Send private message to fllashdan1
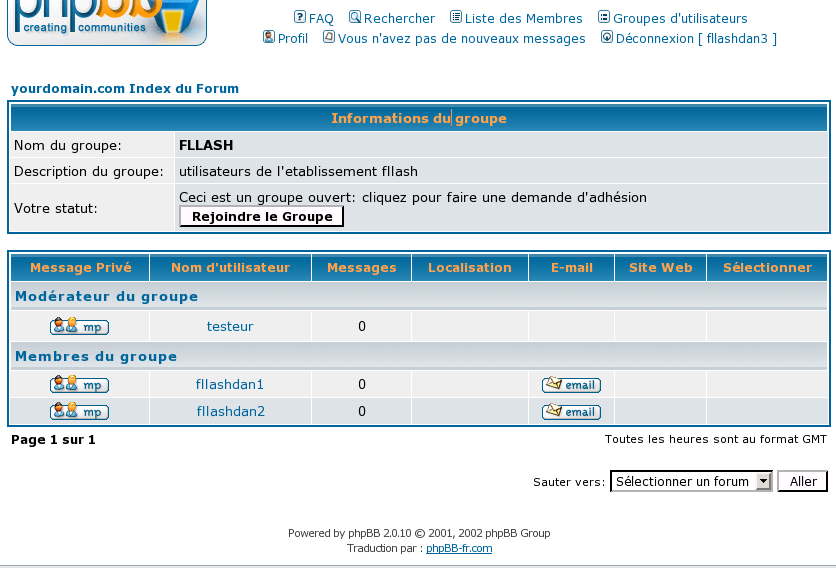The image size is (836, 568). (x=80, y=384)
